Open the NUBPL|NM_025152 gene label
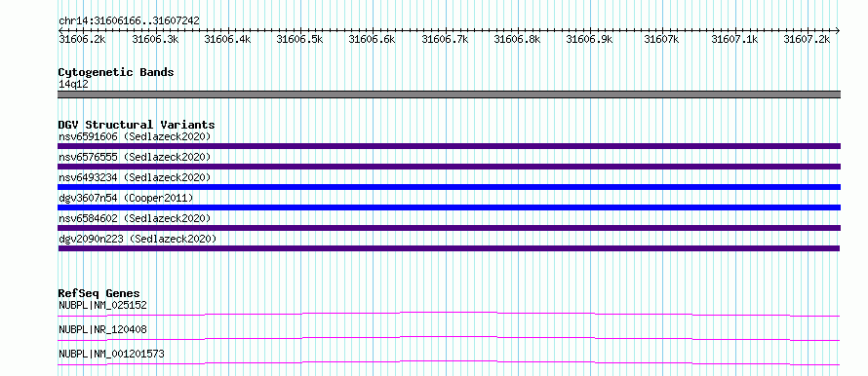The width and height of the screenshot is (868, 376). [x=103, y=305]
